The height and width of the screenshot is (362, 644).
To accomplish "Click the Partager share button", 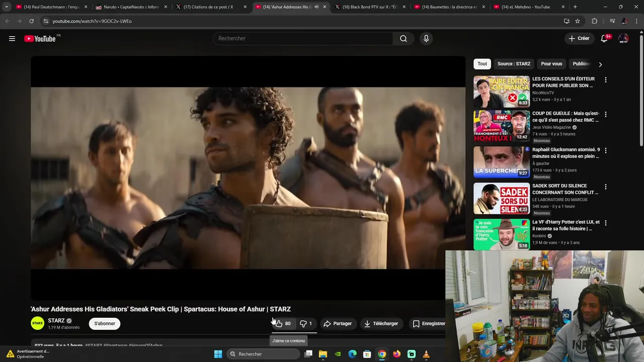I will pos(337,324).
